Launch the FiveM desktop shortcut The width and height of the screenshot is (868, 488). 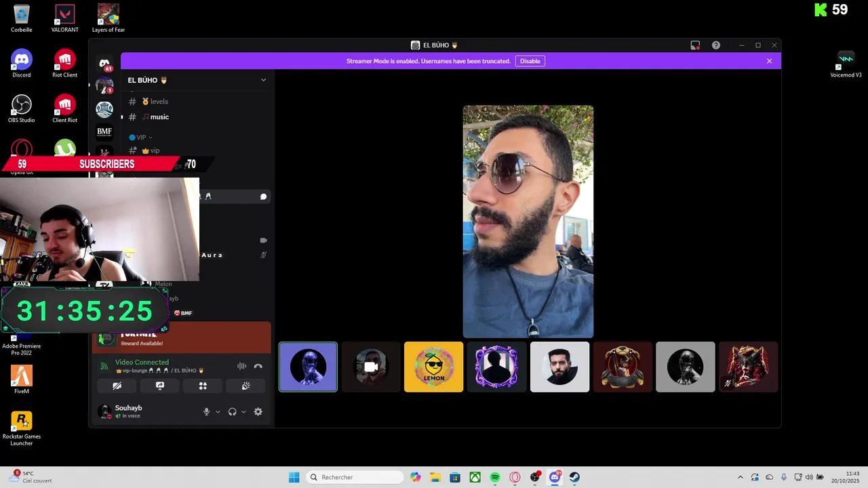pos(22,380)
